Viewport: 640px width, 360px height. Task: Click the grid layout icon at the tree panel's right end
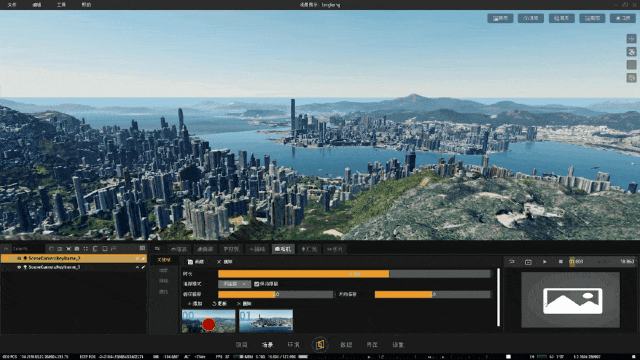pyautogui.click(x=142, y=248)
